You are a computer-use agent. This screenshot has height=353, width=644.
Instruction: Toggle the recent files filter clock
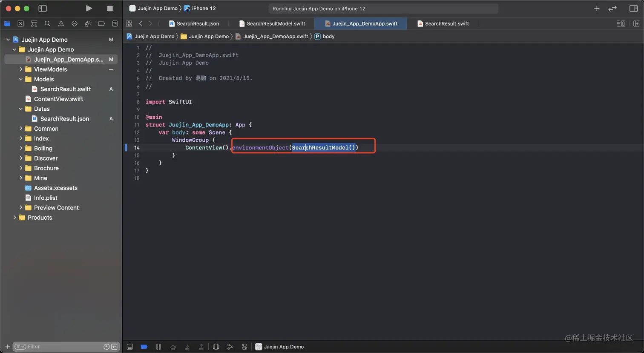[106, 347]
